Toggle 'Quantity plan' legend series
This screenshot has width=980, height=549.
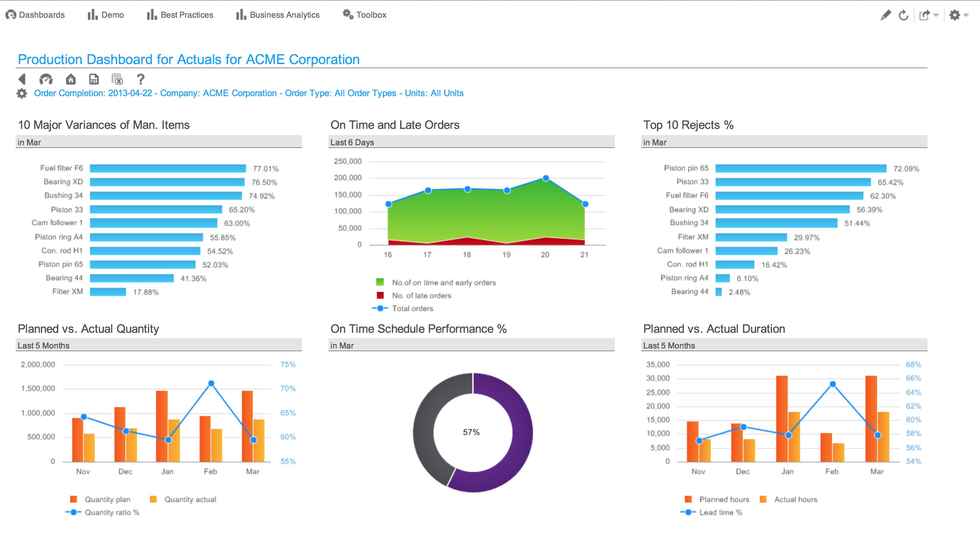coord(107,500)
